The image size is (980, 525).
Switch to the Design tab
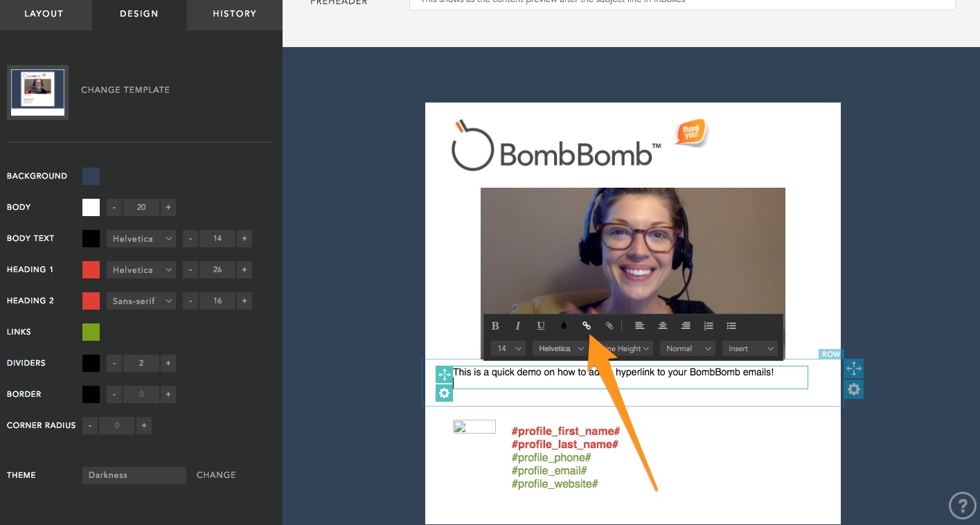coord(139,14)
